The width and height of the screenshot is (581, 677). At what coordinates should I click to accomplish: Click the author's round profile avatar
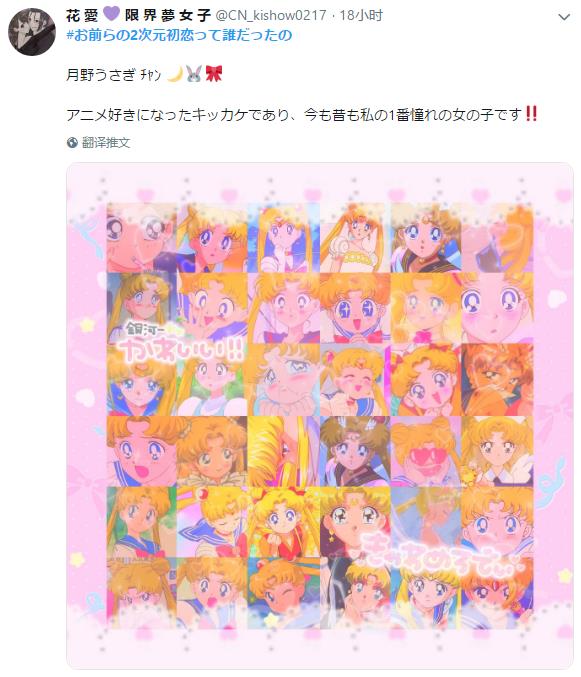pos(32,32)
